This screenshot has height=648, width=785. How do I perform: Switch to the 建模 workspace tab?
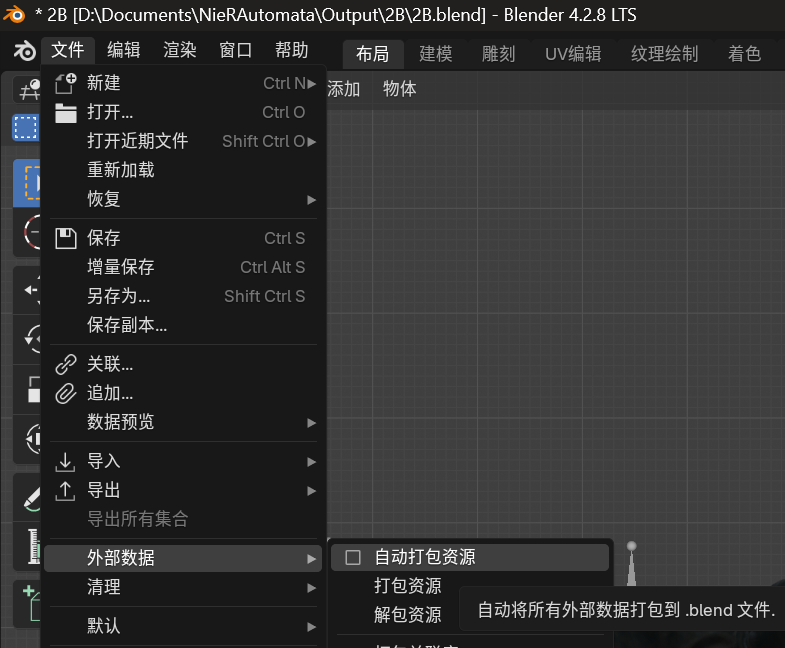(x=436, y=54)
